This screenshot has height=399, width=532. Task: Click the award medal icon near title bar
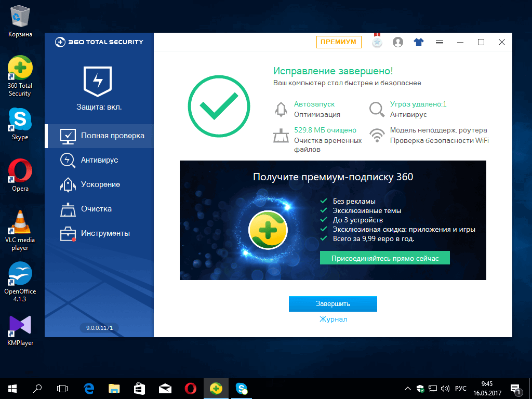pos(377,42)
